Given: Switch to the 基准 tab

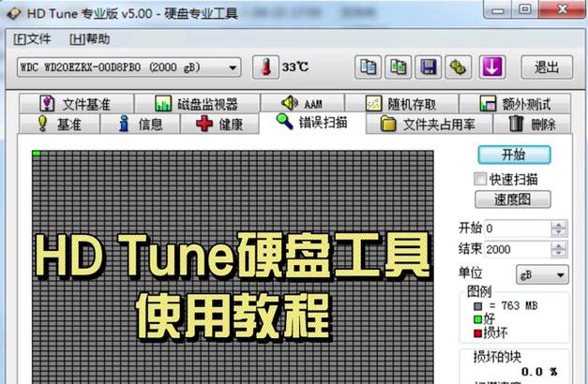Looking at the screenshot, I should [x=59, y=124].
